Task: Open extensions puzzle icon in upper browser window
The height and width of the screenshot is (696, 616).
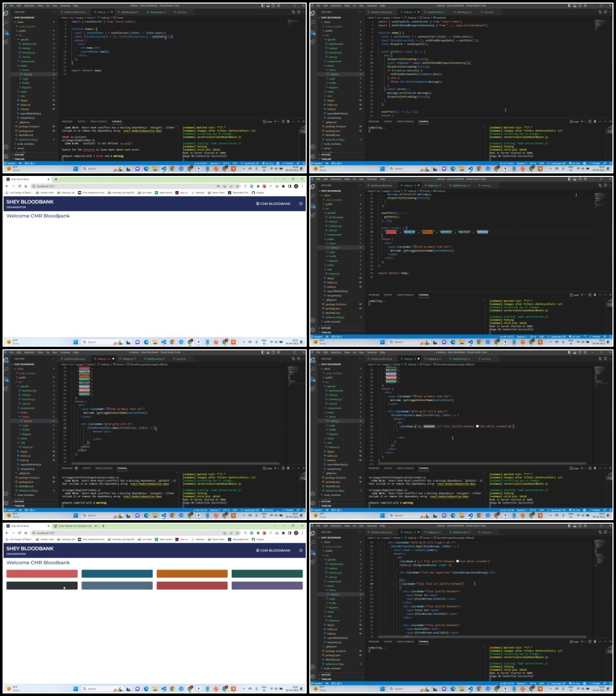Action: 283,186
